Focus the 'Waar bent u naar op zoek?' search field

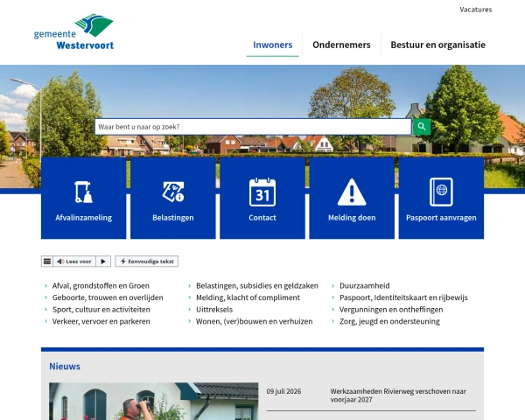253,127
